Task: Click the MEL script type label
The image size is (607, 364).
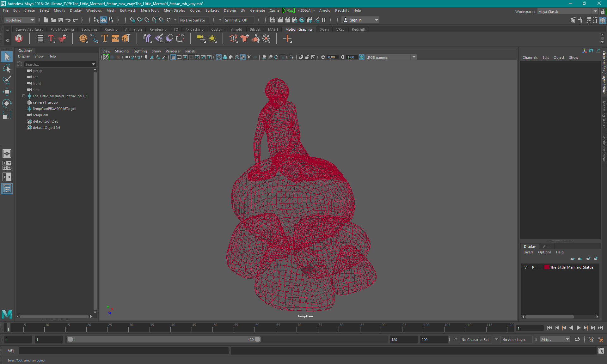Action: (x=11, y=351)
